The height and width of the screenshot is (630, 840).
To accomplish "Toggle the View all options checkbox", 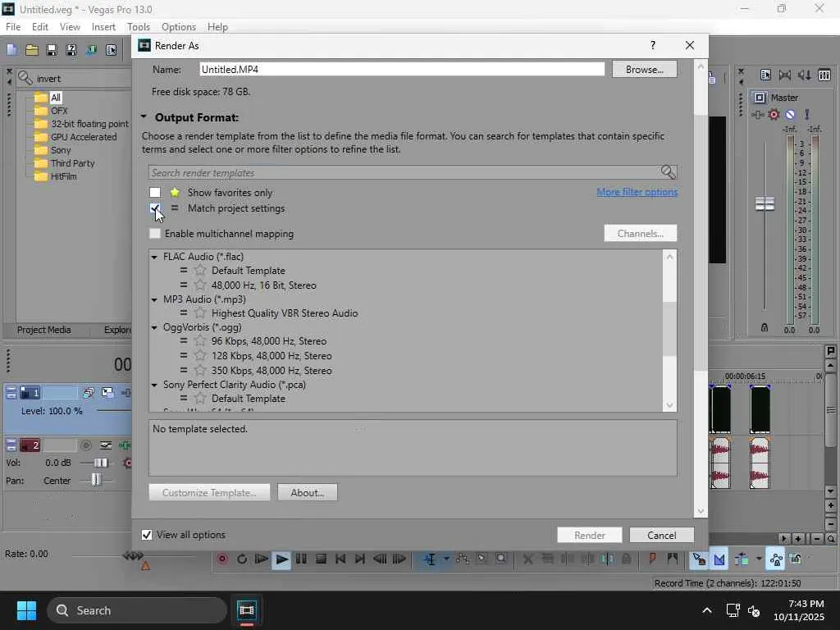I will pos(147,535).
